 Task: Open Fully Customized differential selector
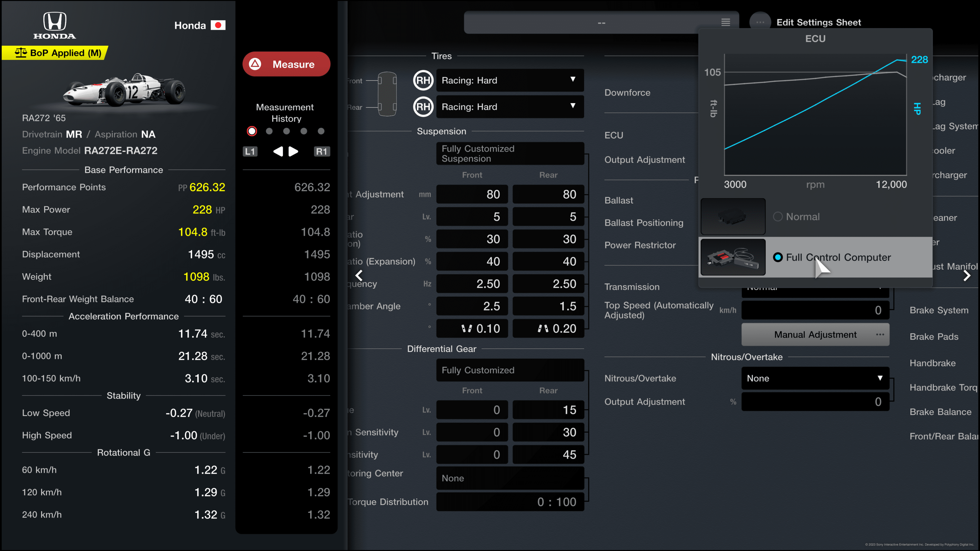pos(510,370)
